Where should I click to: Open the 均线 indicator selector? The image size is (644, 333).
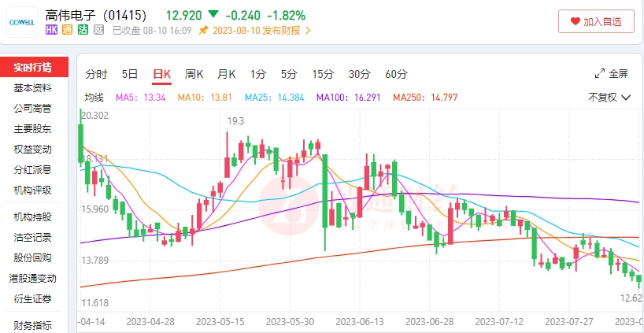tap(94, 98)
